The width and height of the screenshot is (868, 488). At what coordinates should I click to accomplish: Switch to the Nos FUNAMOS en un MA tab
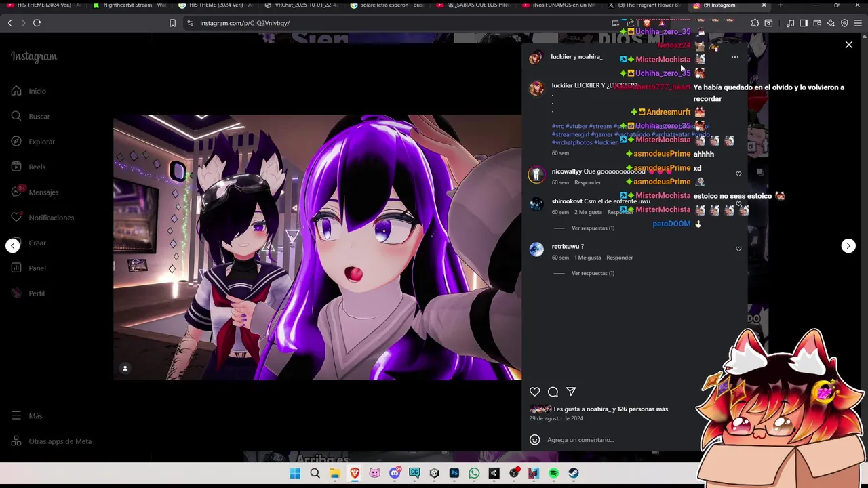(559, 5)
